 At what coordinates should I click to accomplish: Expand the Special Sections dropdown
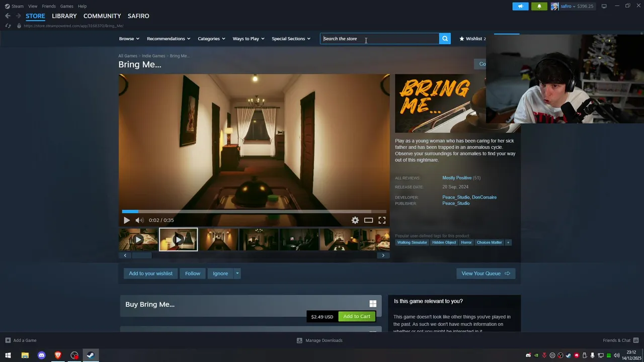(291, 39)
